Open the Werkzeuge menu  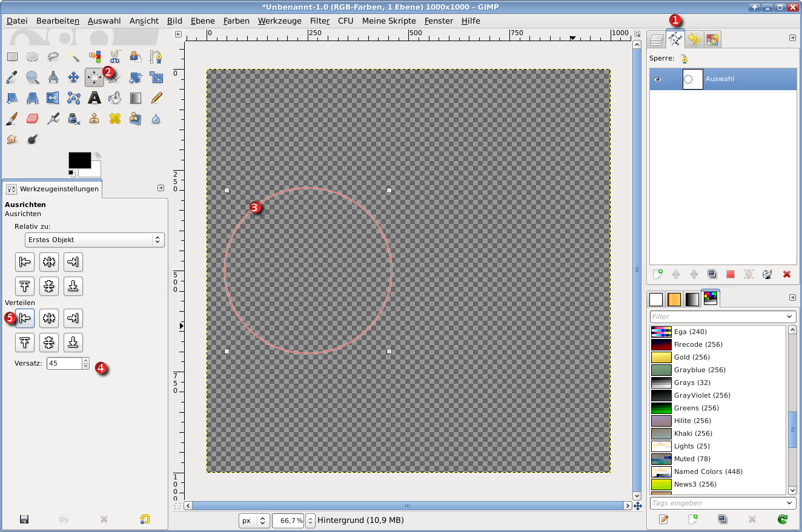coord(279,21)
